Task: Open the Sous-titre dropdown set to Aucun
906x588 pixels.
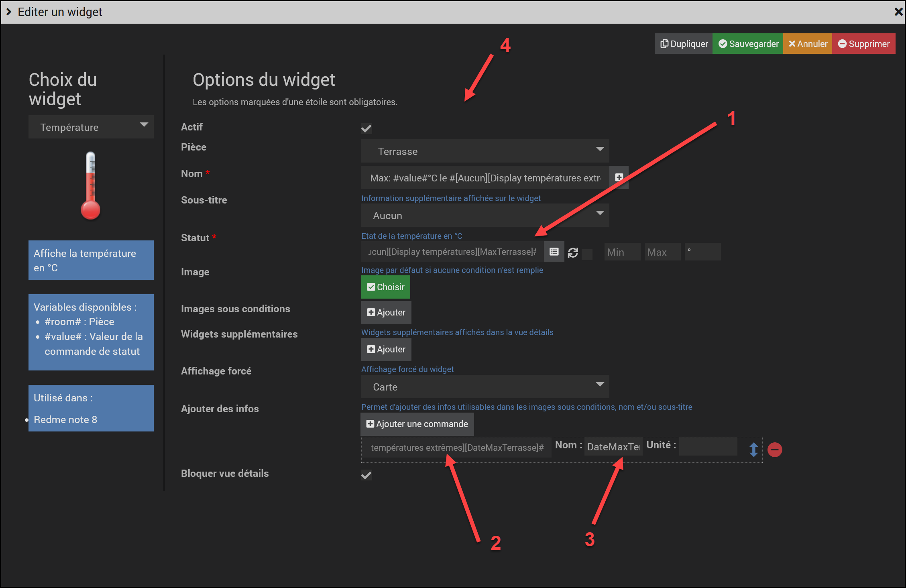Action: [485, 216]
